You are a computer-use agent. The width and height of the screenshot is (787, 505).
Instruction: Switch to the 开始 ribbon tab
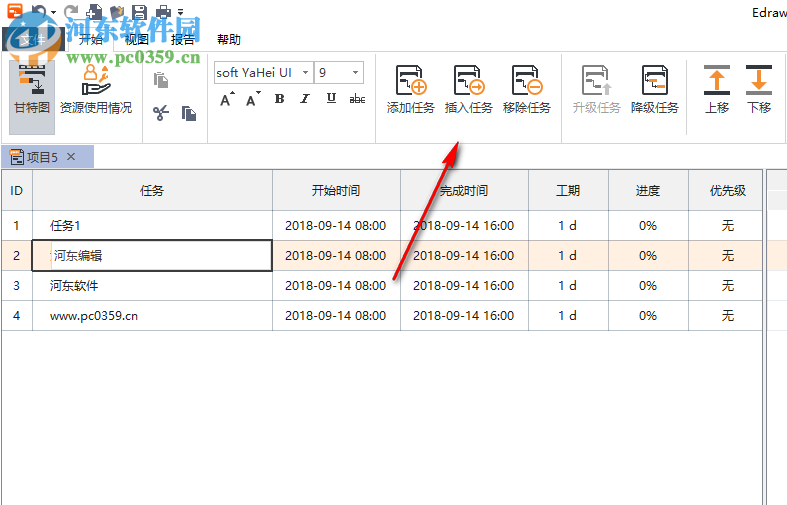(91, 39)
